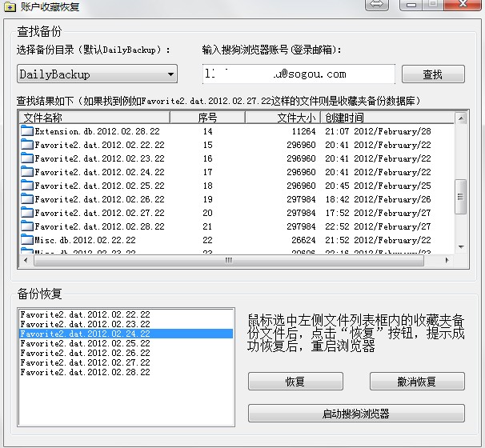Click folder icon of Favorite2.dat.2012.02.27.22 row
Image resolution: width=485 pixels, height=448 pixels.
pos(27,213)
